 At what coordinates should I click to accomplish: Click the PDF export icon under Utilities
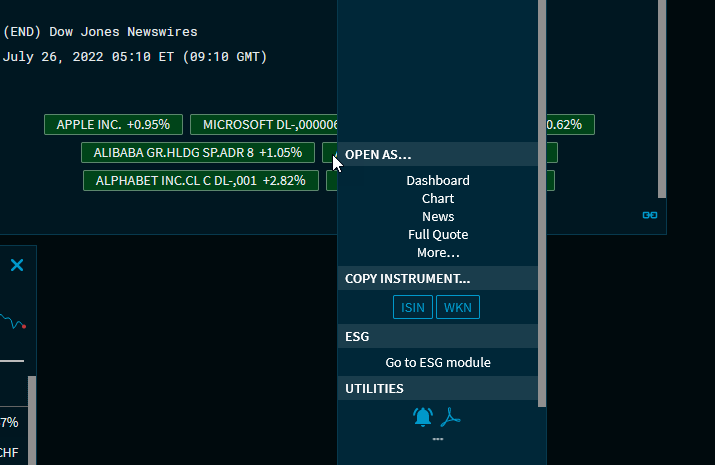click(x=452, y=417)
